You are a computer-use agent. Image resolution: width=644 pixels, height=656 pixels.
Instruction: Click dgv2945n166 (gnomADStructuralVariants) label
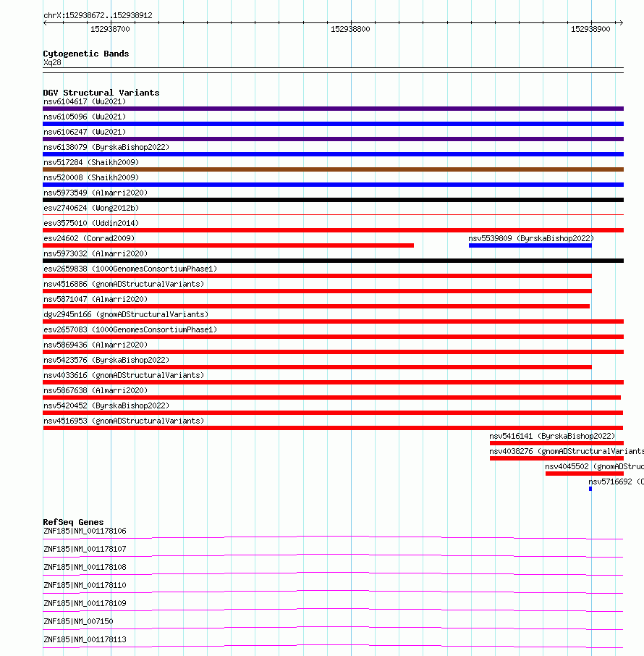coord(126,314)
